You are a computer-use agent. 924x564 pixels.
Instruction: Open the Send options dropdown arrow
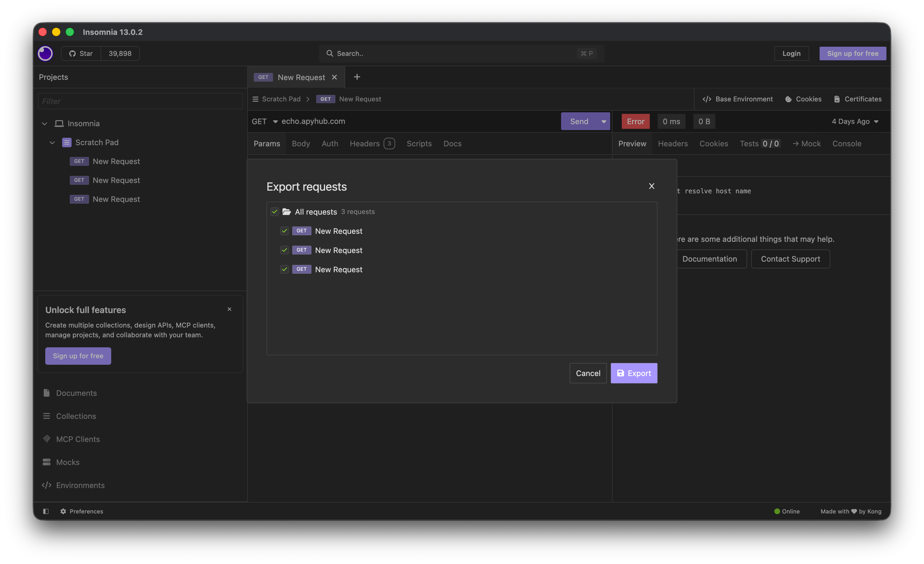point(604,121)
